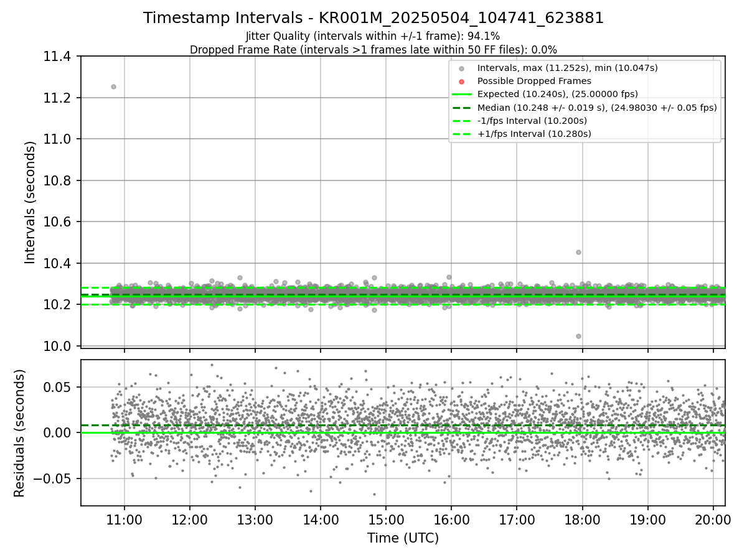Click the 12:00 x-axis tick label

(x=190, y=520)
